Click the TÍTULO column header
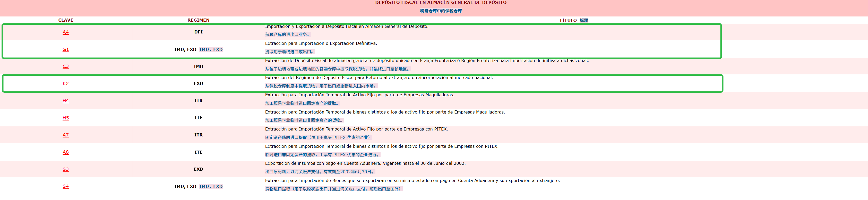 (568, 21)
